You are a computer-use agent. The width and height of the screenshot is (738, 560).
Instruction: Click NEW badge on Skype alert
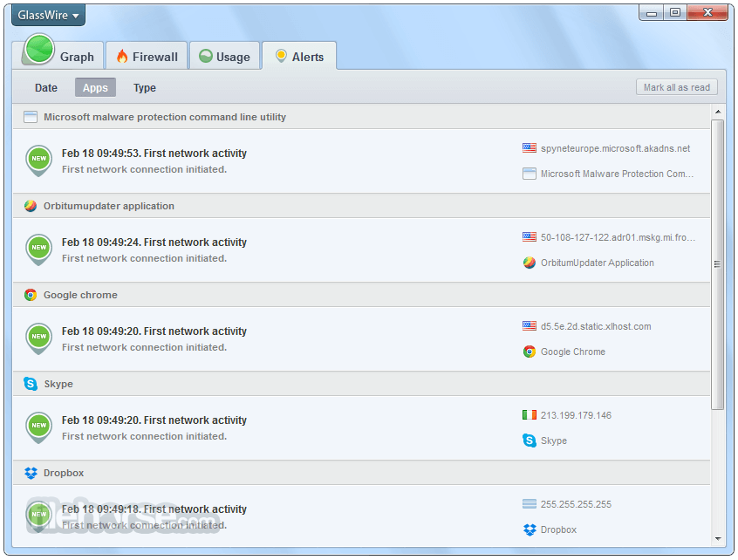click(39, 427)
